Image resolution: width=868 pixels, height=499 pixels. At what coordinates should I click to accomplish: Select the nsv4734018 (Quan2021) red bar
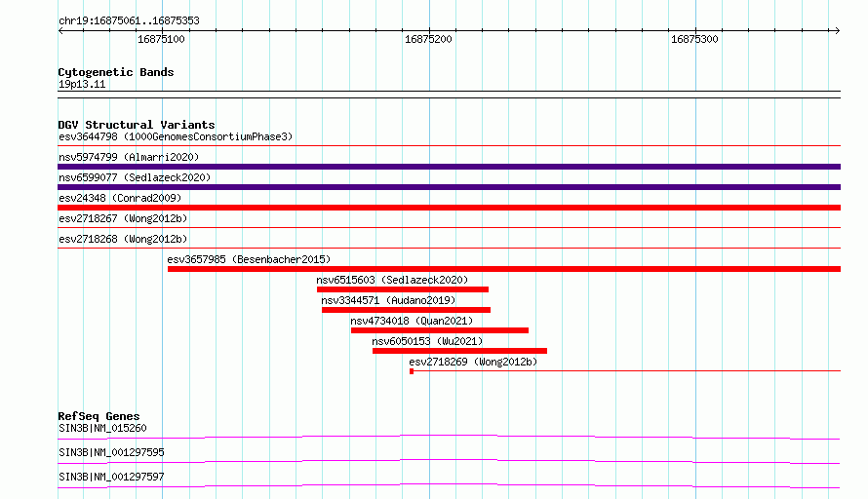point(440,330)
